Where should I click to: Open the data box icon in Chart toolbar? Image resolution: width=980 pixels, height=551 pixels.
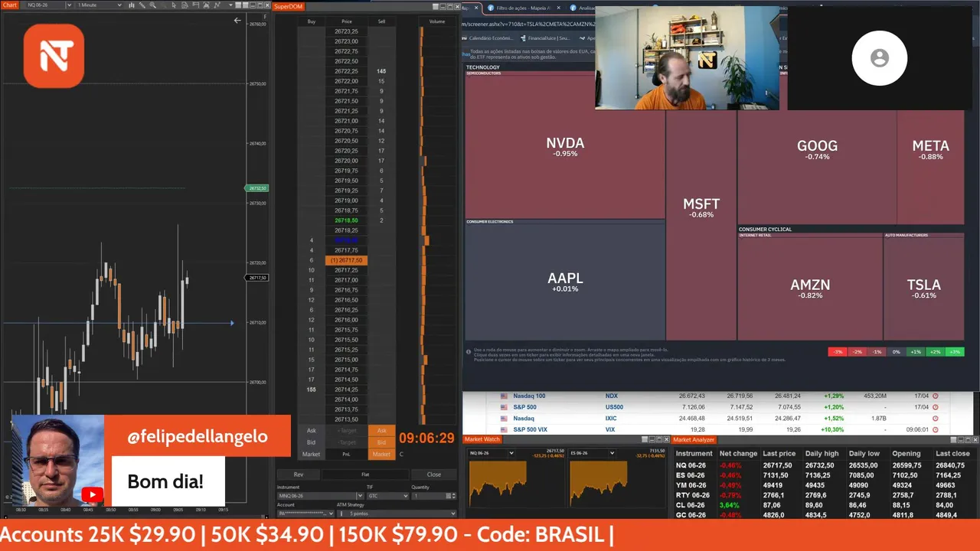tap(185, 5)
